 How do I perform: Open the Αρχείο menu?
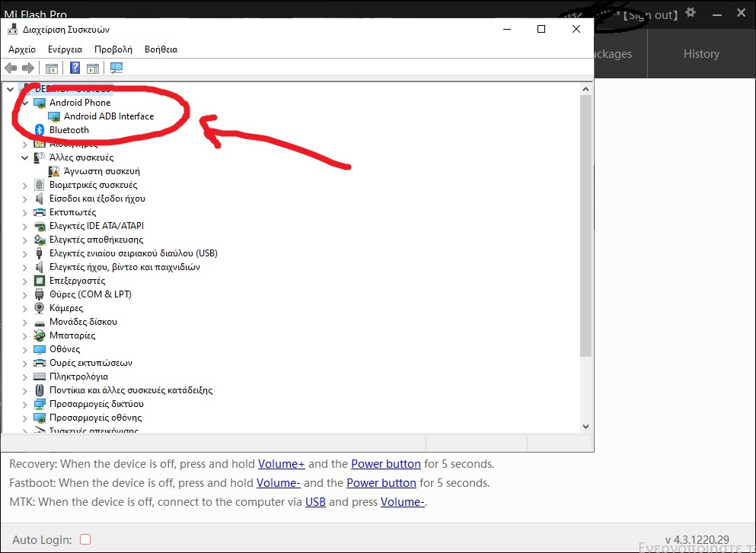[22, 49]
